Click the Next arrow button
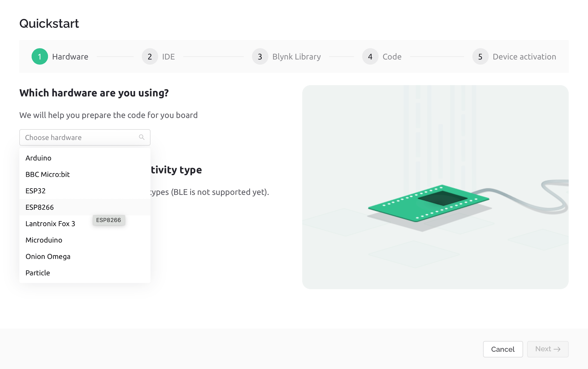The width and height of the screenshot is (588, 369). [547, 349]
